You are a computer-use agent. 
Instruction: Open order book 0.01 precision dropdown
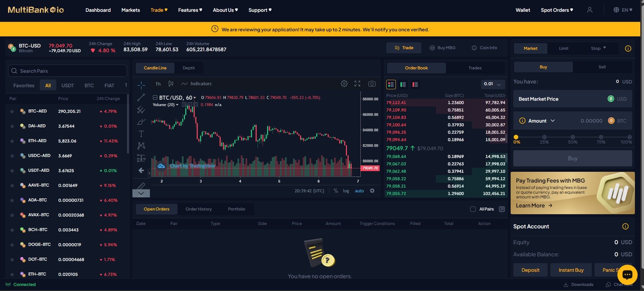click(x=492, y=84)
